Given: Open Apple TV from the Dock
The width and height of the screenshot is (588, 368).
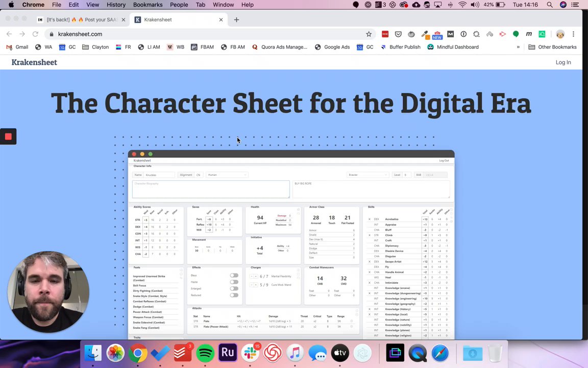Looking at the screenshot, I should click(340, 353).
